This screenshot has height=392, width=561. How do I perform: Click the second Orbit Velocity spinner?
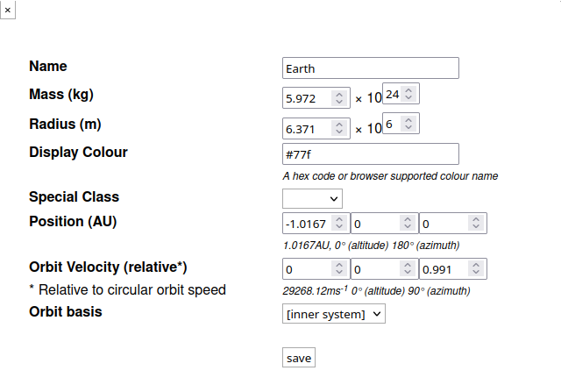pyautogui.click(x=407, y=269)
